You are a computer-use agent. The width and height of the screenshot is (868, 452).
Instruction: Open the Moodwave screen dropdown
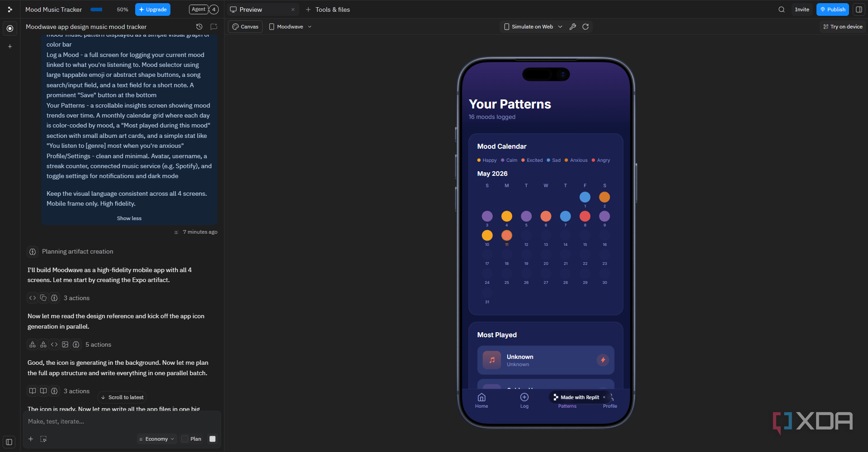click(290, 27)
